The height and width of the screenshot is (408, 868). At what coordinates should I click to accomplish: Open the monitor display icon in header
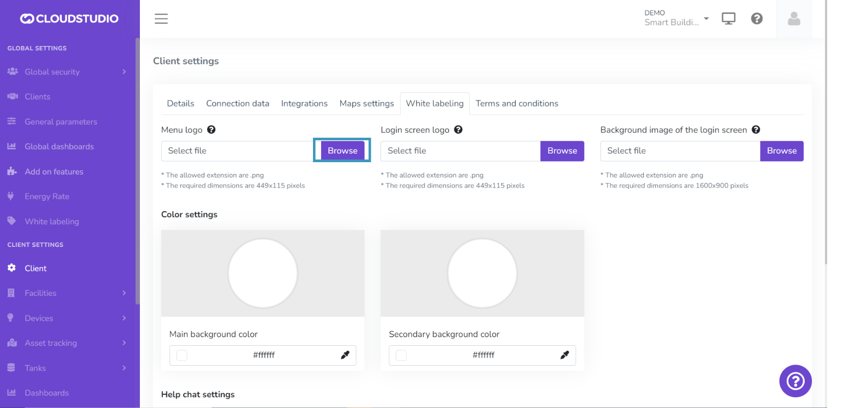click(728, 19)
